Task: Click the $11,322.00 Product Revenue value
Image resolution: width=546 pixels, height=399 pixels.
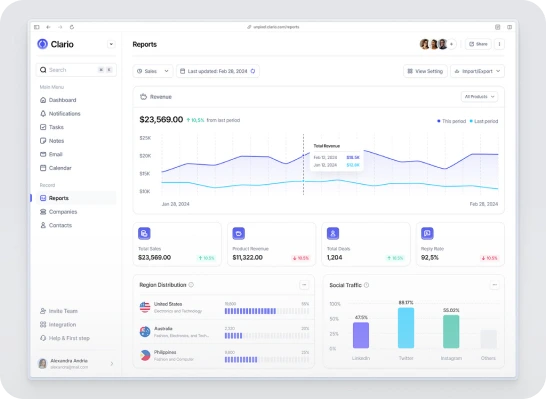Action: tap(248, 258)
